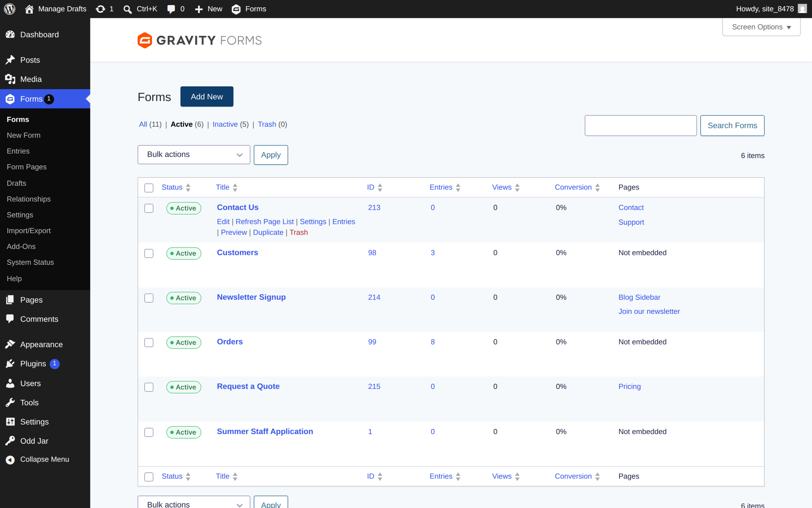The image size is (812, 508).
Task: Sort forms by the top Conversion column
Action: pos(577,187)
